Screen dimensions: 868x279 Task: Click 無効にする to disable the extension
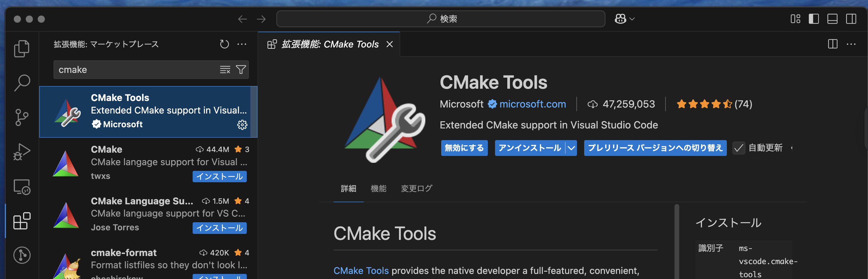point(464,148)
